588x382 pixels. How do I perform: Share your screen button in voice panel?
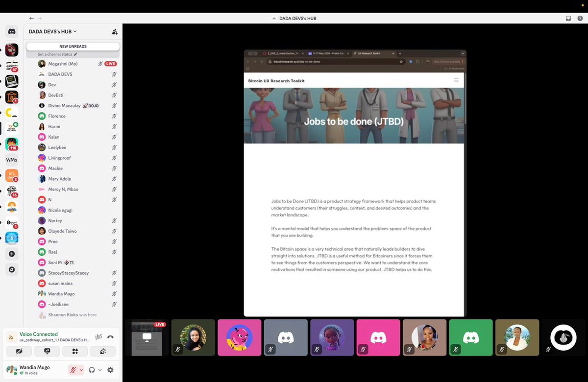tap(47, 351)
